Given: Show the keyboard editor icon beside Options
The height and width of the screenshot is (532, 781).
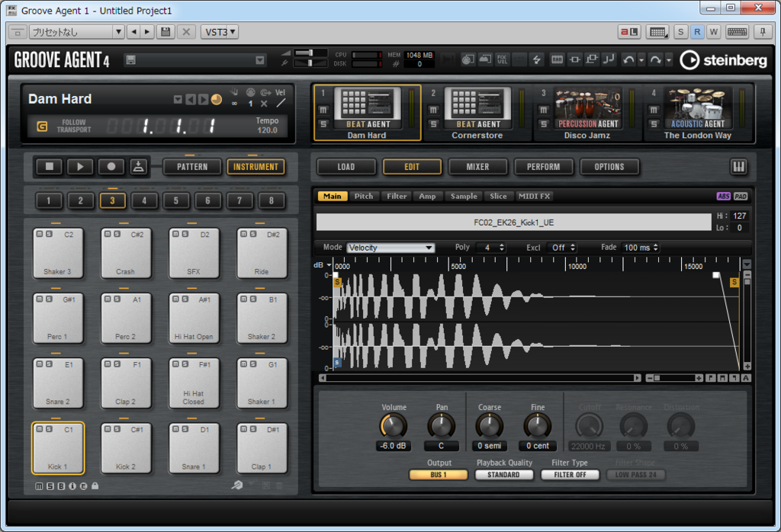Looking at the screenshot, I should tap(738, 167).
